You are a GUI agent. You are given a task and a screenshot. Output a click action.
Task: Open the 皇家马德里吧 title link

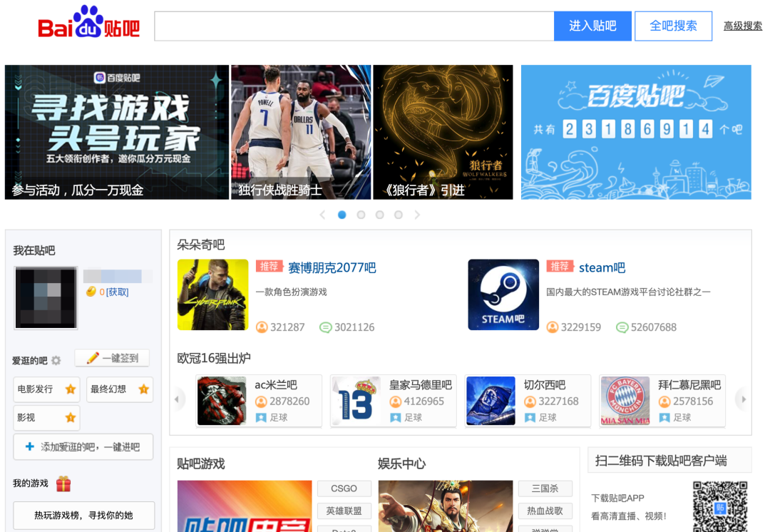point(421,384)
